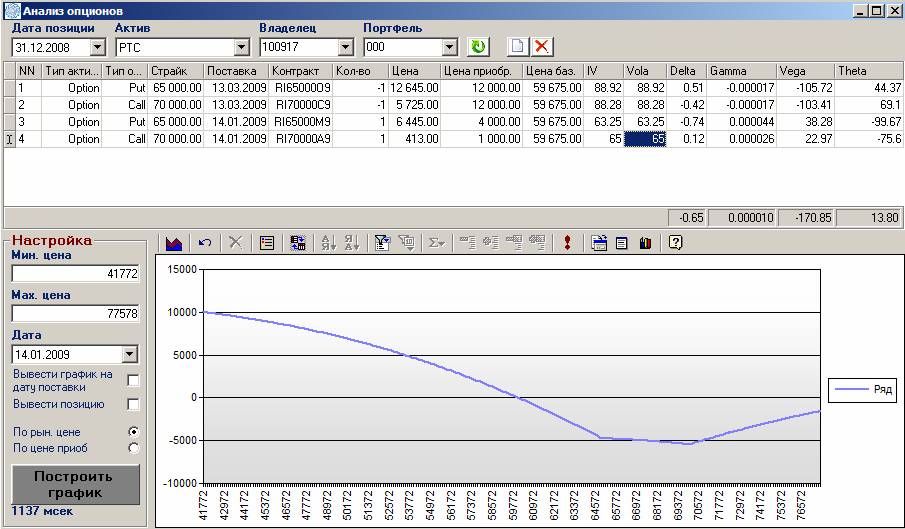Click the total Delta value '-0.65'
This screenshot has width=905, height=529.
(x=687, y=217)
